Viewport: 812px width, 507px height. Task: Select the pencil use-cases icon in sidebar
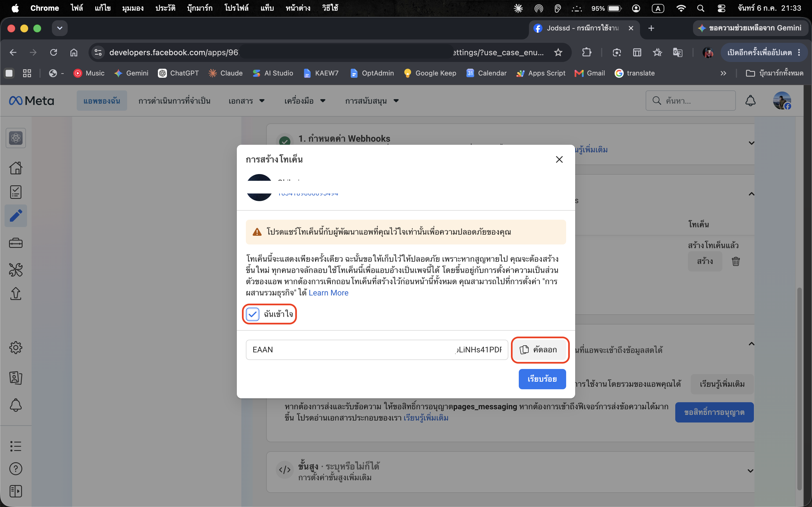(16, 215)
